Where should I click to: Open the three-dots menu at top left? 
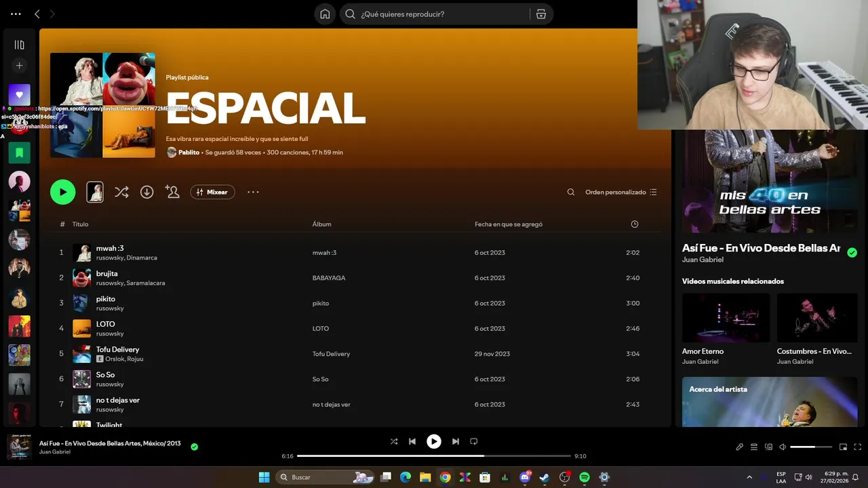point(16,14)
